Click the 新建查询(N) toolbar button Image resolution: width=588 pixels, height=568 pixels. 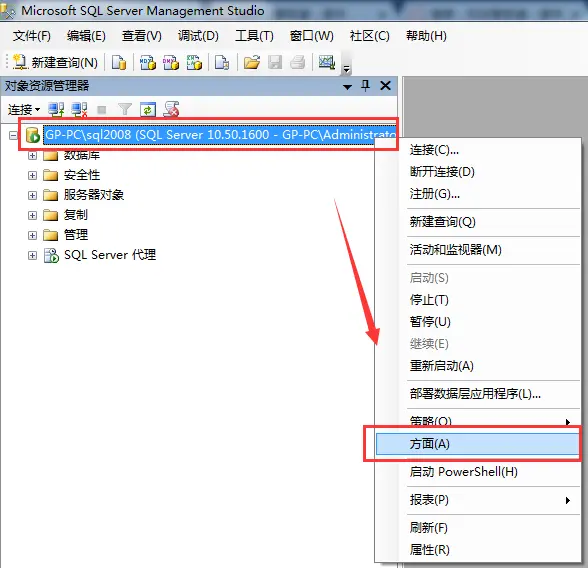click(55, 62)
